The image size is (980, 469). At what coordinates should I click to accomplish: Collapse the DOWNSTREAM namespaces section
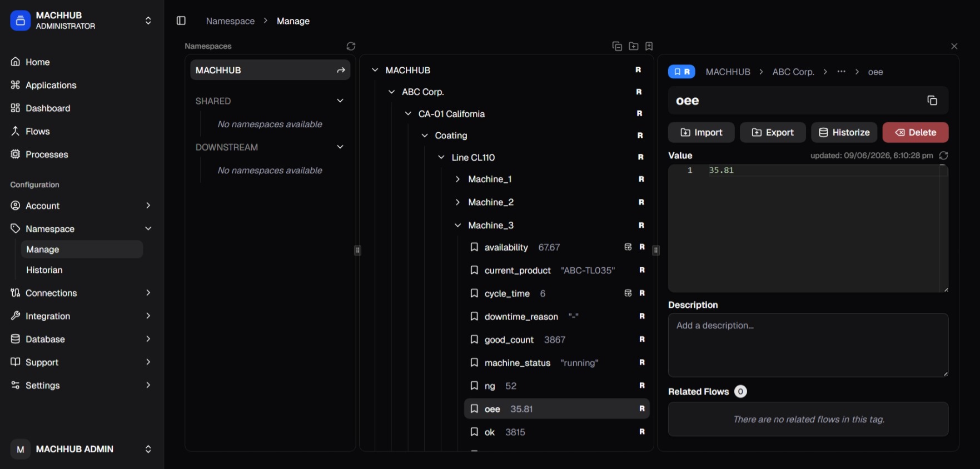340,147
